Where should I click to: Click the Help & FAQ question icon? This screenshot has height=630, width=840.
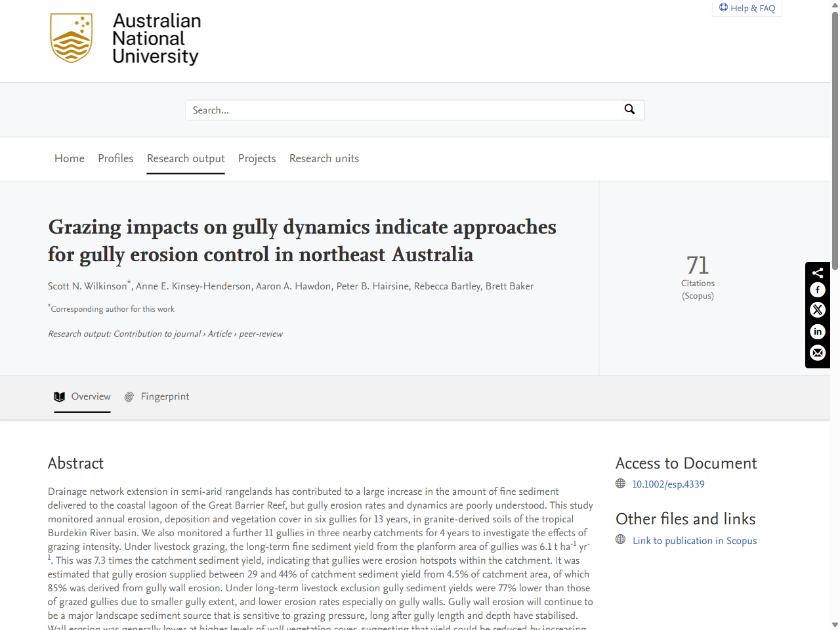click(724, 7)
